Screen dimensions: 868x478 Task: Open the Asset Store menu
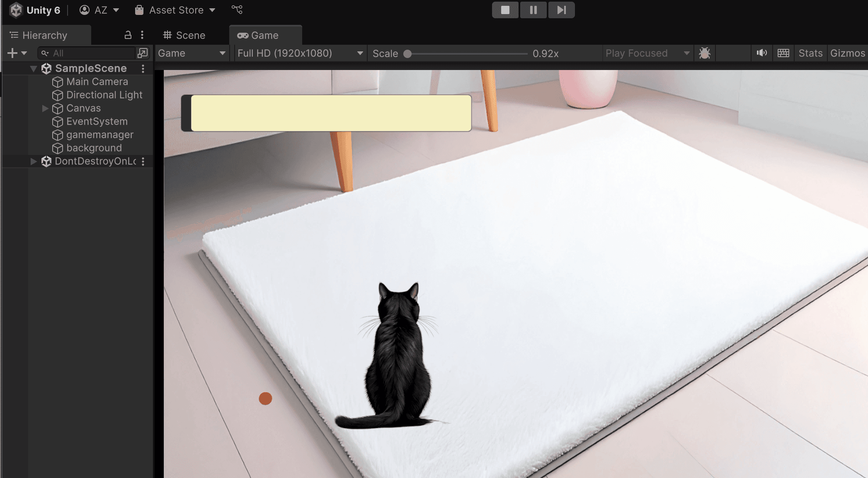(175, 10)
